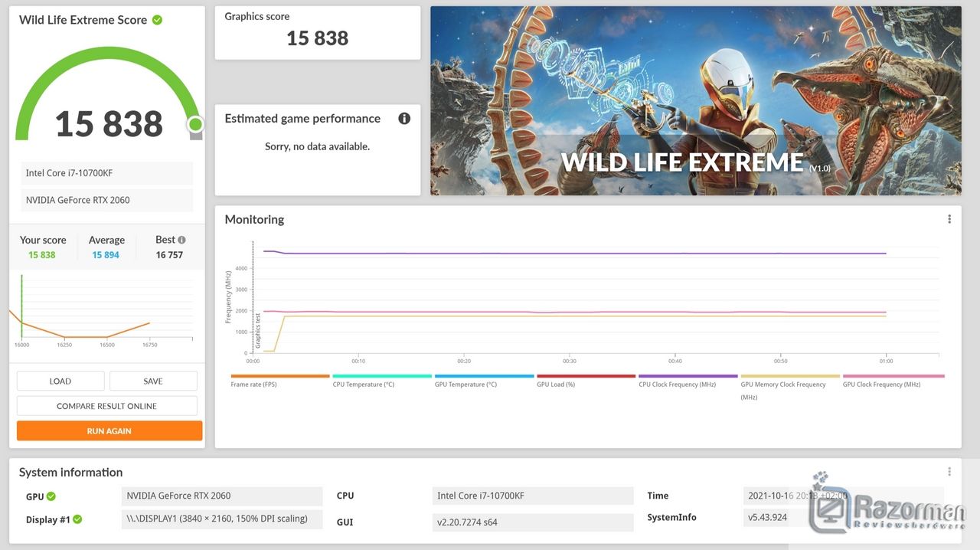Image resolution: width=980 pixels, height=550 pixels.
Task: Click the LOAD button
Action: pyautogui.click(x=60, y=381)
